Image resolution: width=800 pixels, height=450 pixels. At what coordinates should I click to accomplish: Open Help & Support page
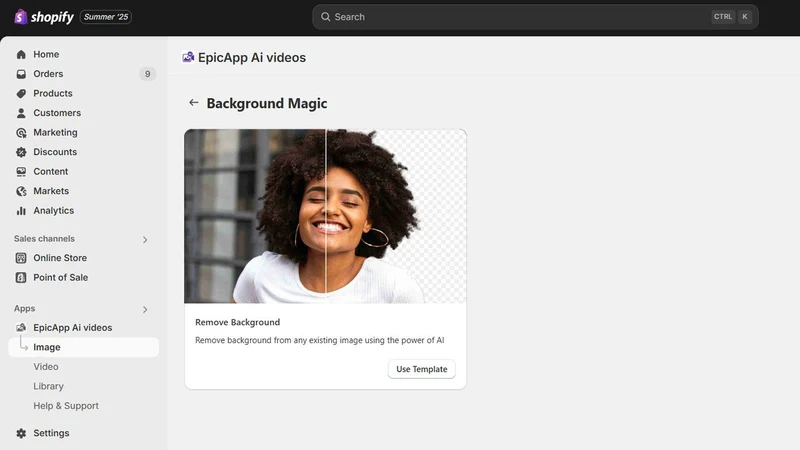click(x=66, y=406)
